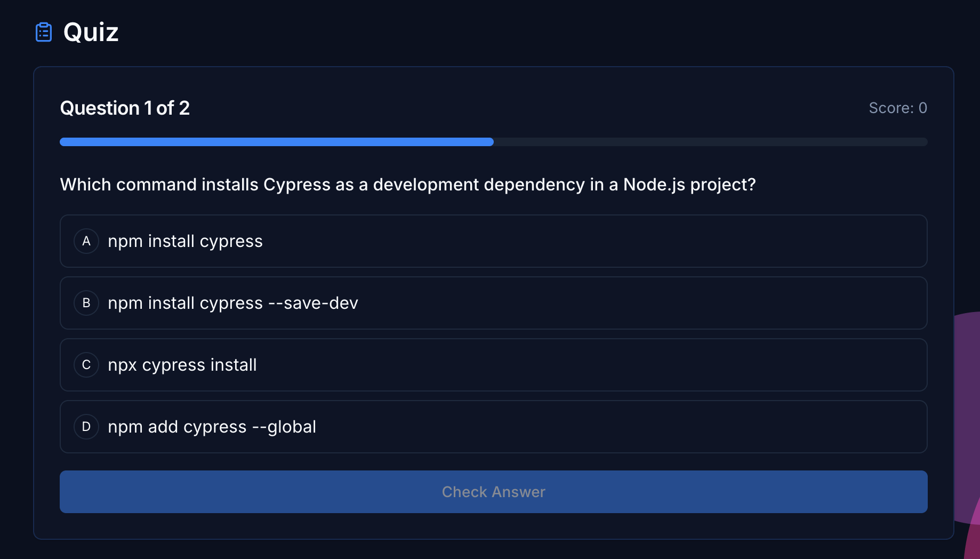Pick answer C: npx cypress install
This screenshot has height=559, width=980.
point(494,365)
